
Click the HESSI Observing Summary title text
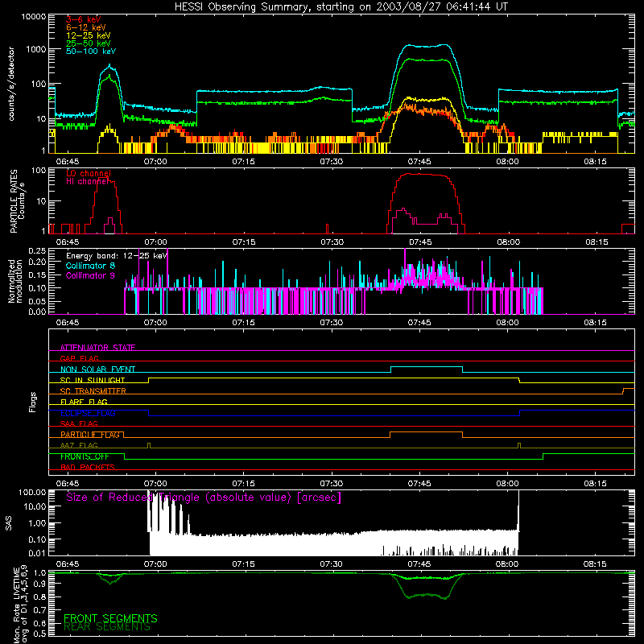click(341, 7)
